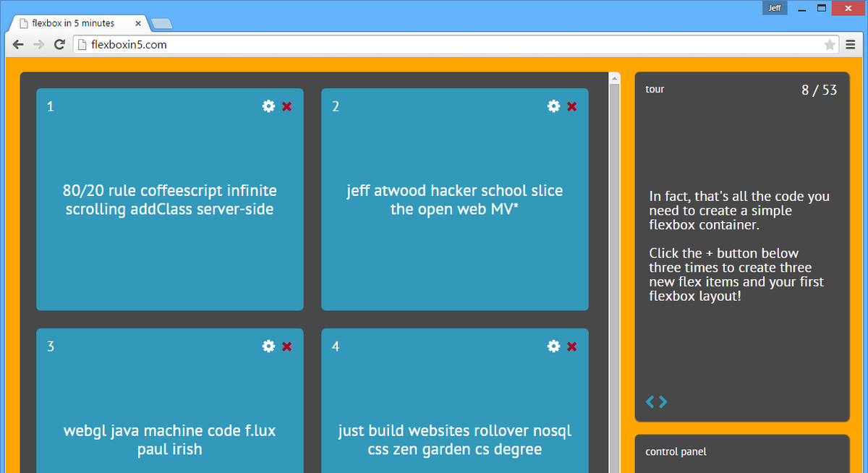Open settings gear on flex item 2
The height and width of the screenshot is (473, 868).
coord(553,106)
